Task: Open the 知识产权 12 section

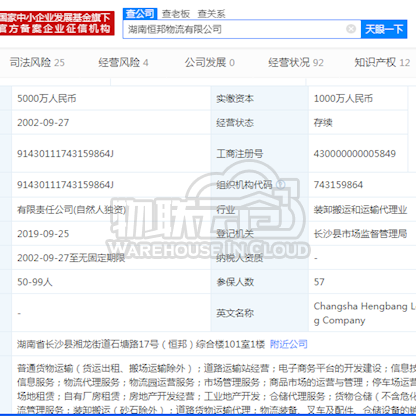Action: [382, 62]
